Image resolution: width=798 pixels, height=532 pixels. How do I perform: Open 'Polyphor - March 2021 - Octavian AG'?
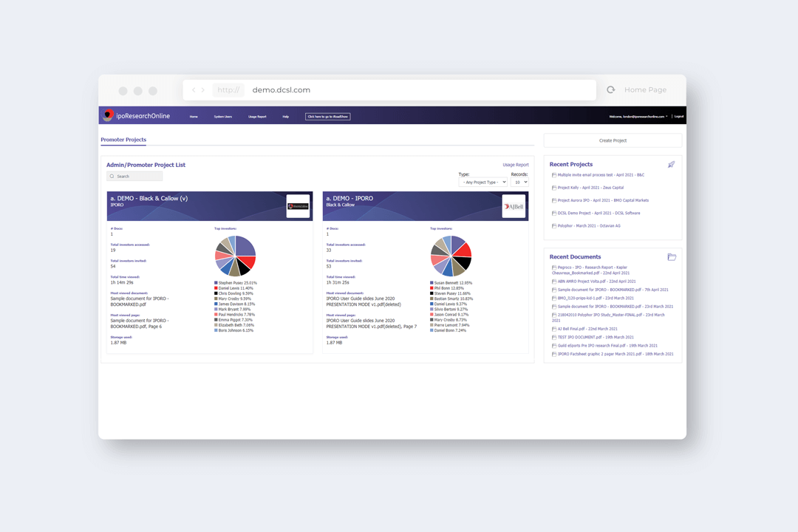(589, 226)
